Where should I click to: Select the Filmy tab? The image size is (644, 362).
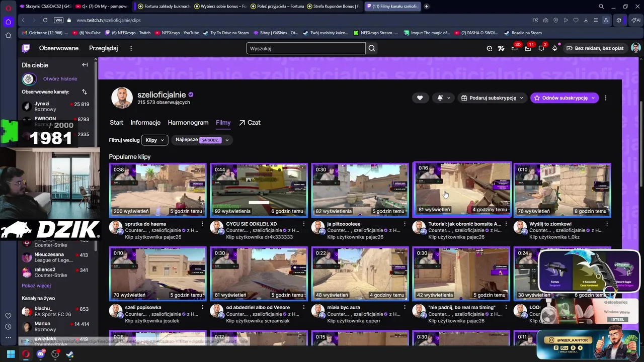223,123
